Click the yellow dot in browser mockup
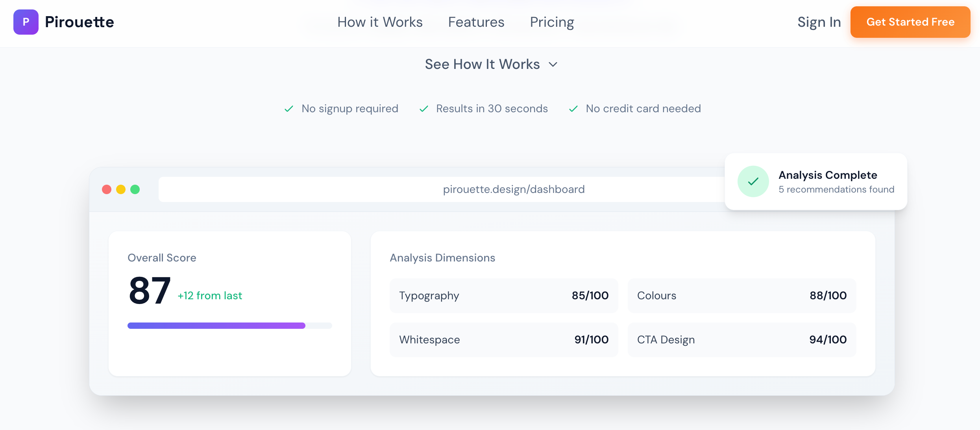The image size is (980, 430). coord(121,189)
